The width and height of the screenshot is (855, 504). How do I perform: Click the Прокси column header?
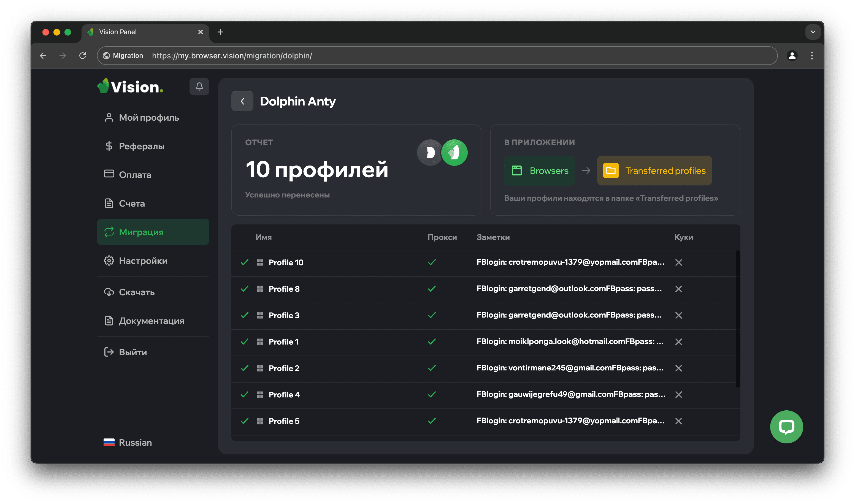point(442,237)
